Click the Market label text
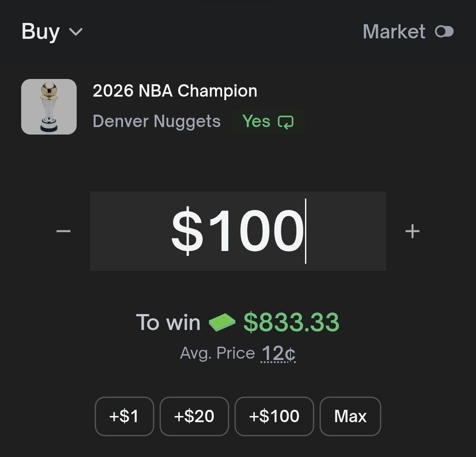This screenshot has height=457, width=476. [394, 32]
